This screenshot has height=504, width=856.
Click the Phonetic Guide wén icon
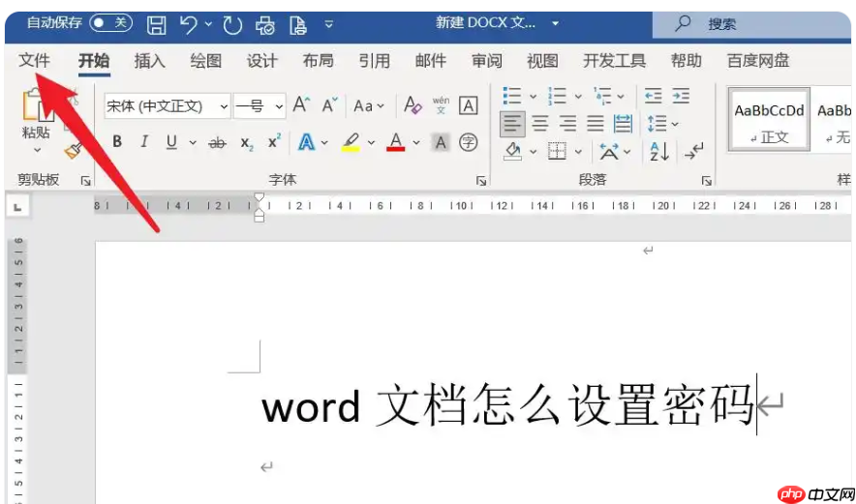(442, 105)
